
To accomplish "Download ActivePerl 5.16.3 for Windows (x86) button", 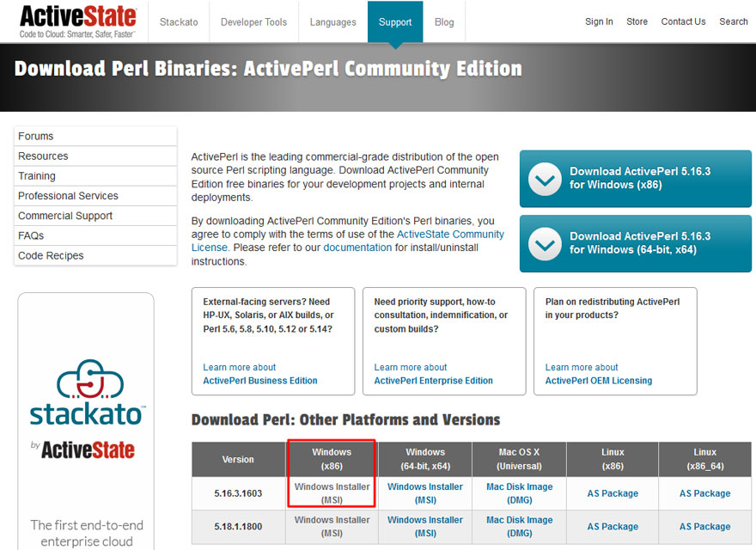I will point(636,179).
